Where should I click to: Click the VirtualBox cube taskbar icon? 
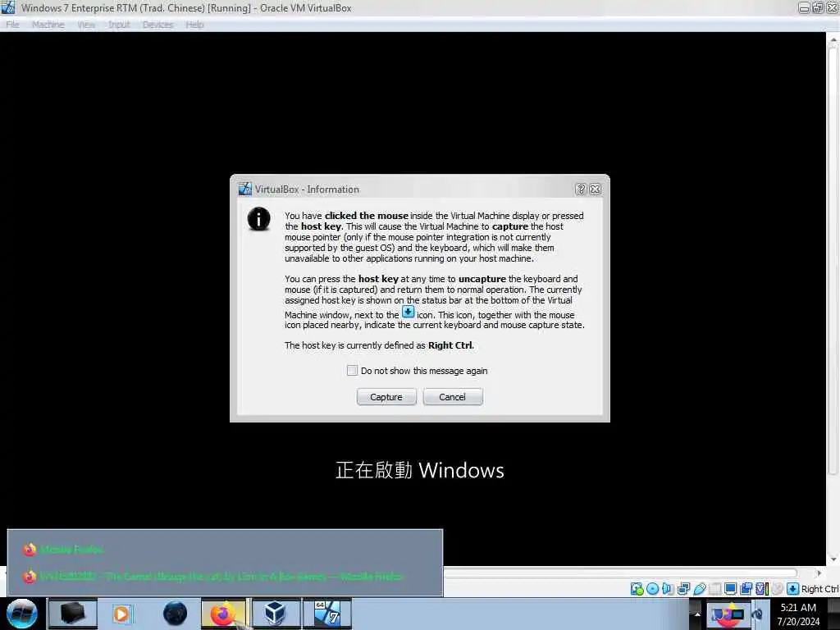point(276,614)
